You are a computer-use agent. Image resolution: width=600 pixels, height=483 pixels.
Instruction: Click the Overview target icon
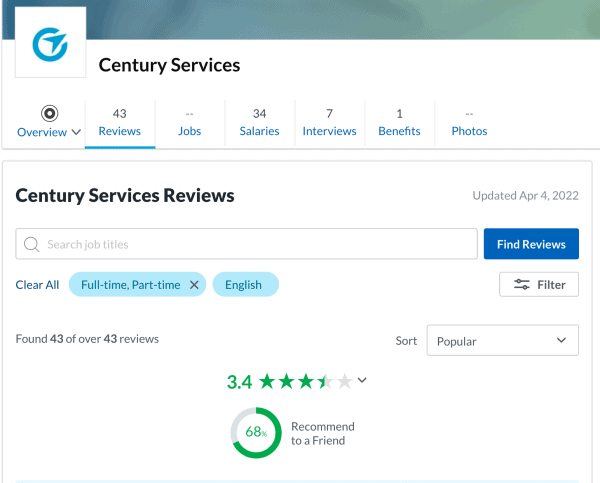49,113
